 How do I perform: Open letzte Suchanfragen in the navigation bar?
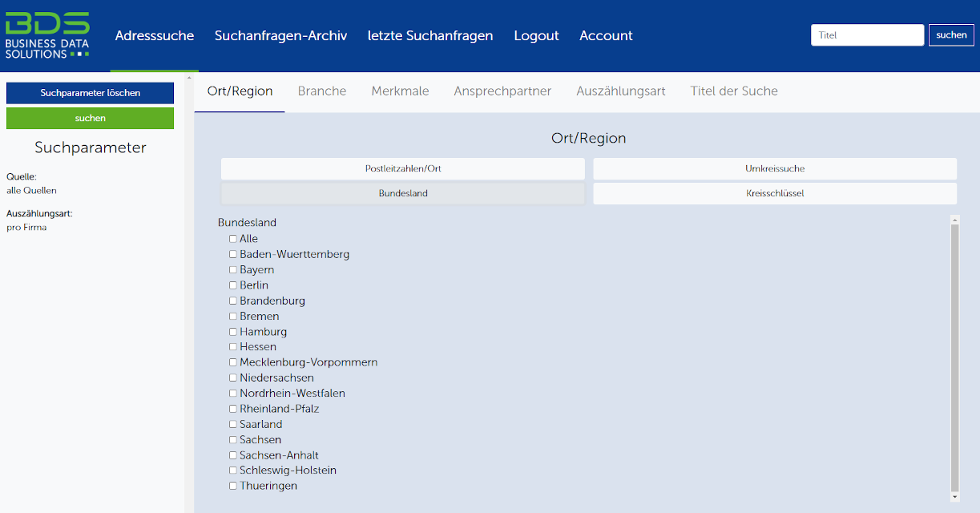(430, 35)
